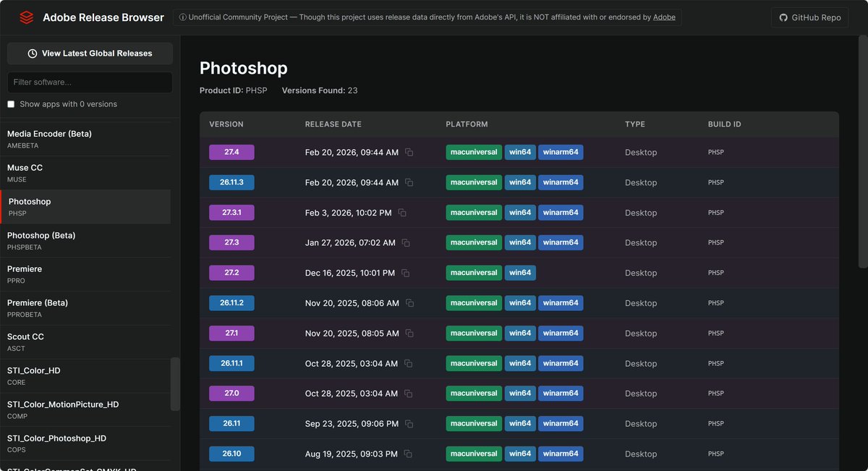
Task: Click the RELEASE DATE column header
Action: 333,124
